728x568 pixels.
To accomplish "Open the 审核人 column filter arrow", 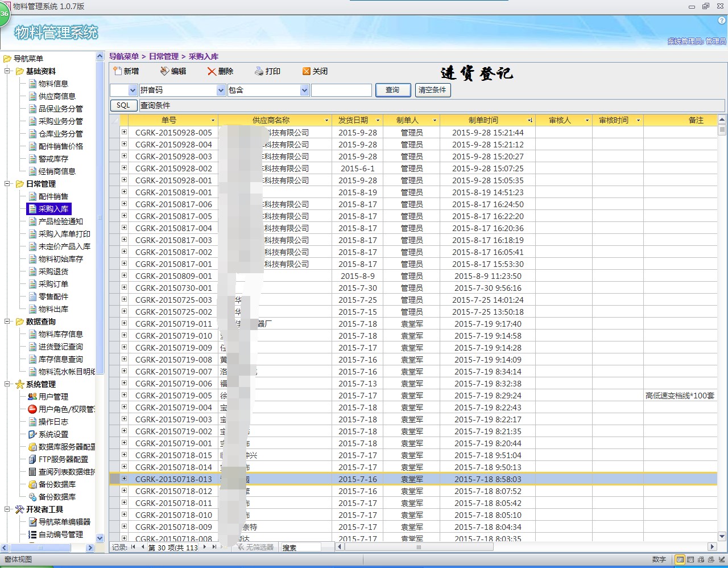I will pyautogui.click(x=586, y=121).
